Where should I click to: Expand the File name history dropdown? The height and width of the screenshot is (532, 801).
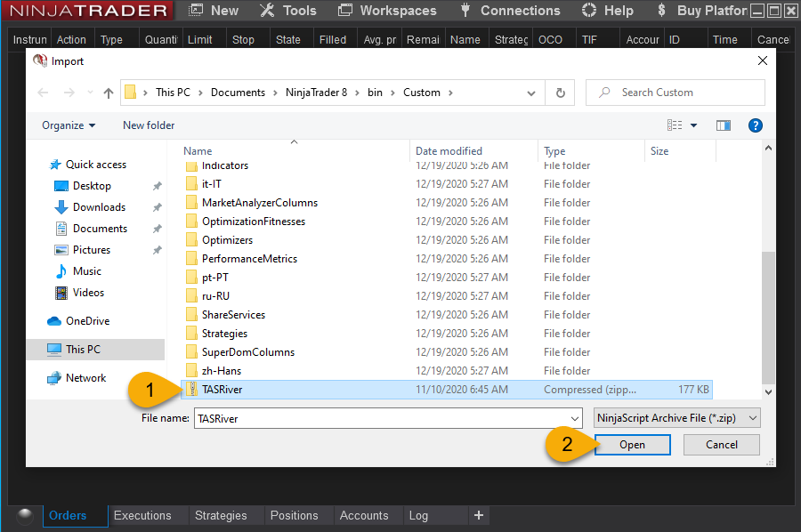575,419
